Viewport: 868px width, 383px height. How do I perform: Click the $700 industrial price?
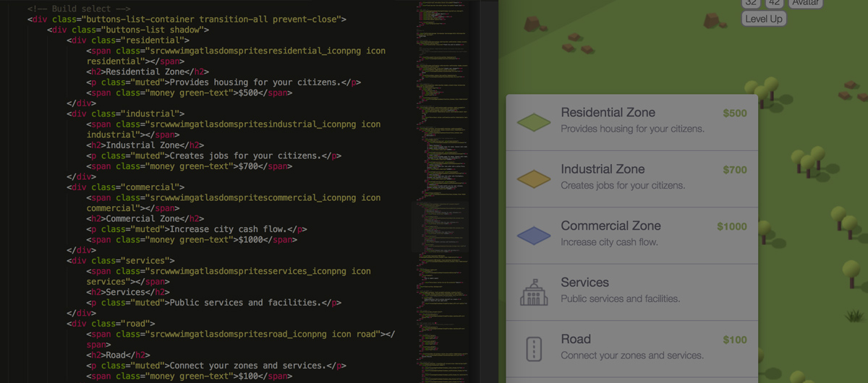(x=735, y=170)
